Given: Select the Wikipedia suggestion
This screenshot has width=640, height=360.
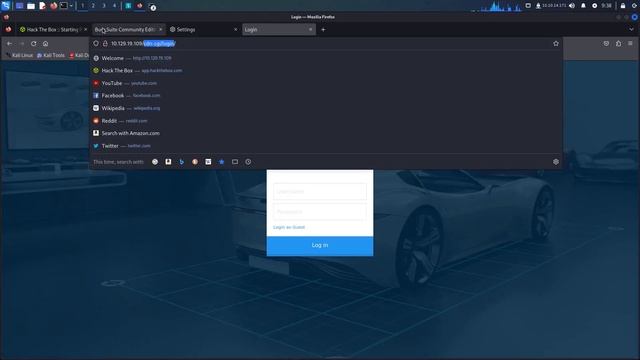Looking at the screenshot, I should (x=326, y=108).
